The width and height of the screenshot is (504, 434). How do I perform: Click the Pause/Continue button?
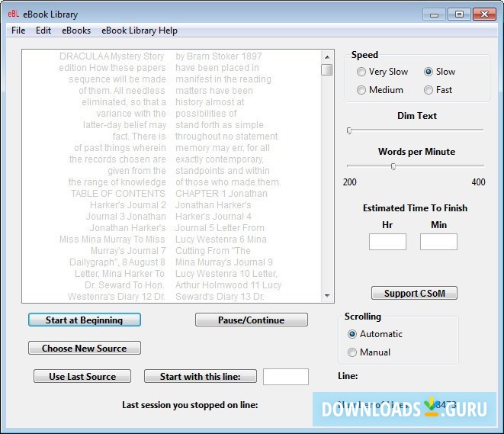click(252, 320)
